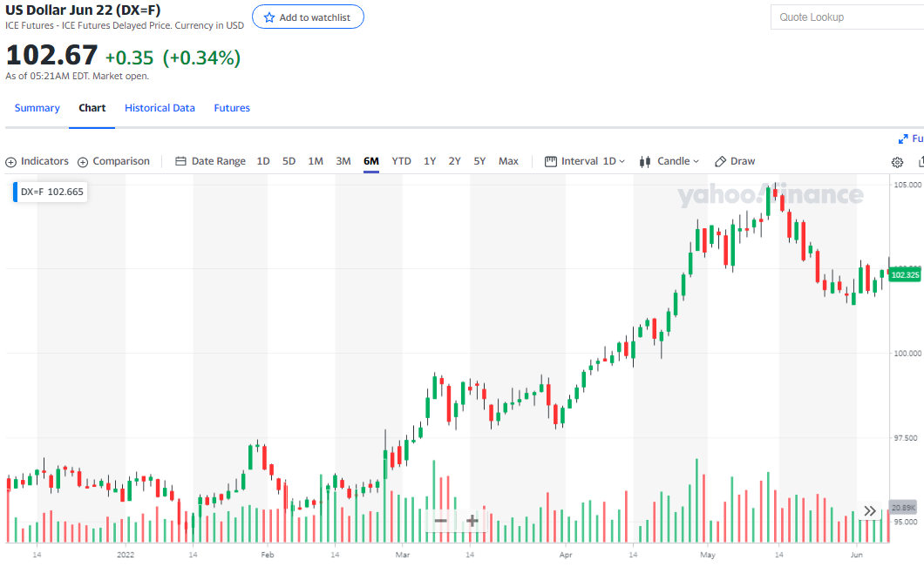The image size is (924, 567).
Task: Select the YTD range
Action: 401,161
